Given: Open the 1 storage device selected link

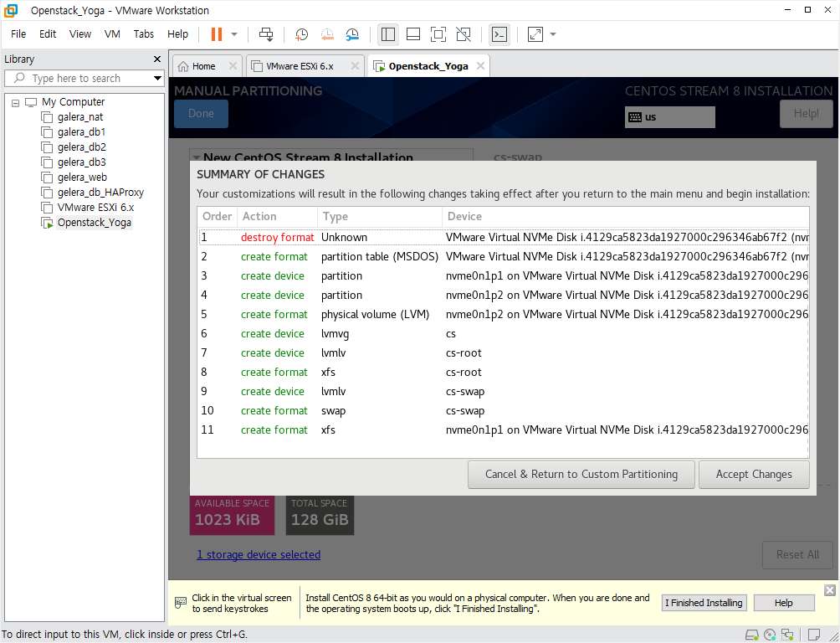Looking at the screenshot, I should pyautogui.click(x=259, y=554).
